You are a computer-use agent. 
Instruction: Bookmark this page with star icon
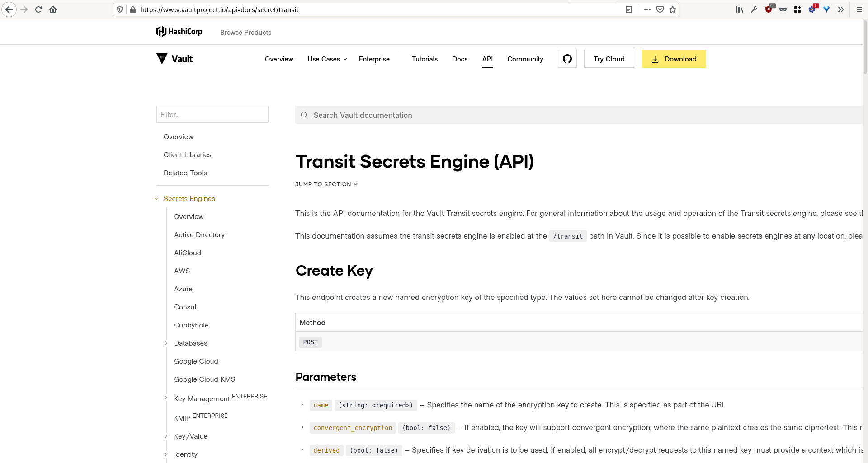[x=673, y=9]
